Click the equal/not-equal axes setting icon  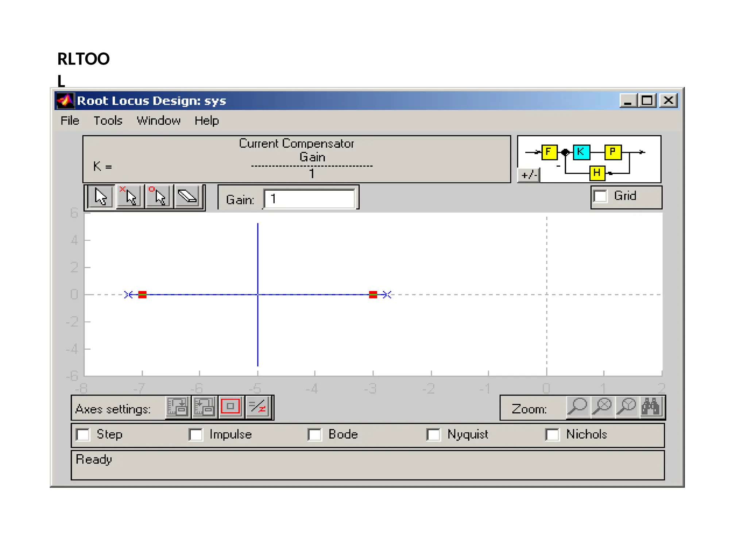pyautogui.click(x=258, y=407)
